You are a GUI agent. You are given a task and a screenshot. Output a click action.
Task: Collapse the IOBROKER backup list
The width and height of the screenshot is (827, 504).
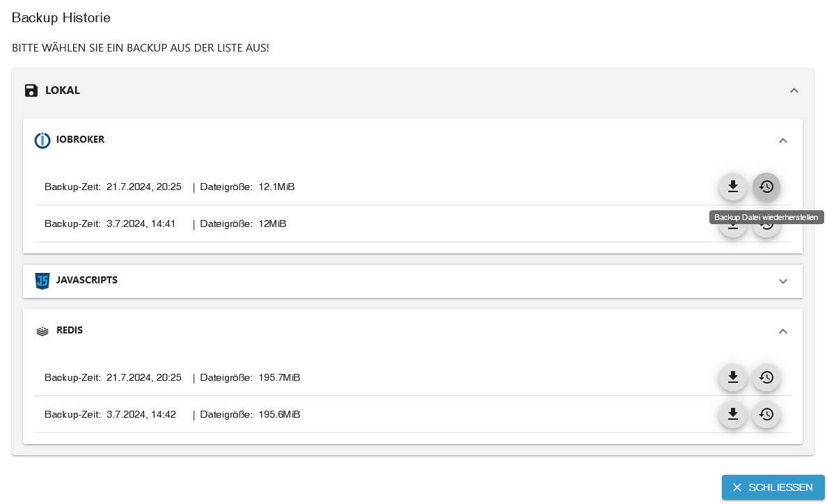pyautogui.click(x=783, y=141)
